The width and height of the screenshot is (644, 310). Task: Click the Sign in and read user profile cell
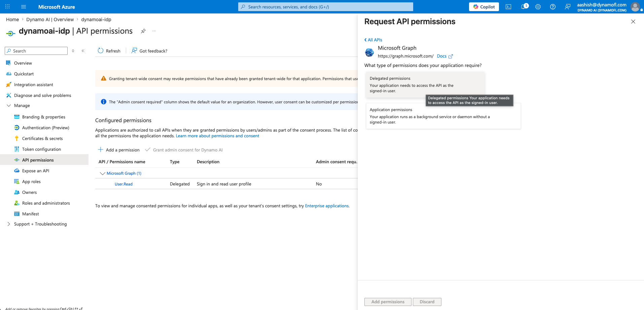[x=224, y=184]
